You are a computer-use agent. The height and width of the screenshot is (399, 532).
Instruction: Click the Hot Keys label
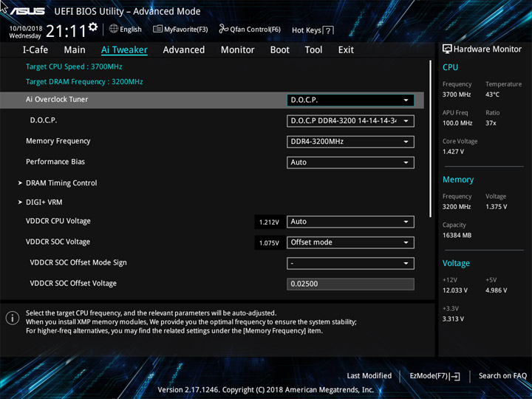(x=307, y=30)
